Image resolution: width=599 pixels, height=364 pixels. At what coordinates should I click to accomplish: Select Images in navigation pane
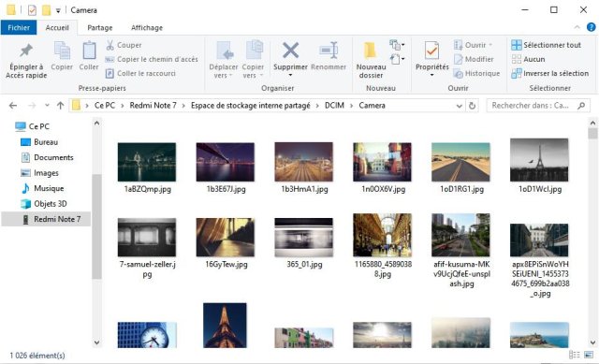click(39, 173)
